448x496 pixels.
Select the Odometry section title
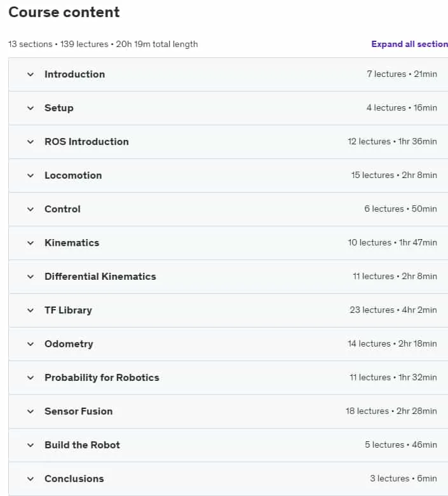[69, 344]
